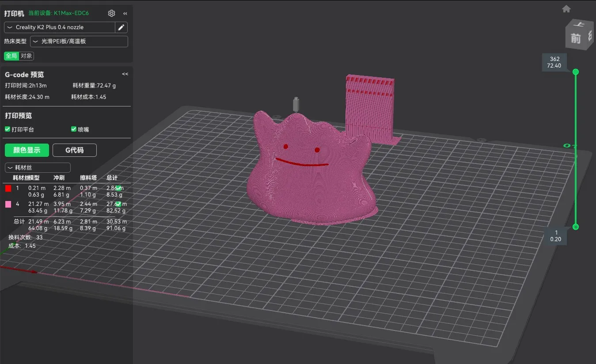Click the top layer slider handle

click(576, 72)
